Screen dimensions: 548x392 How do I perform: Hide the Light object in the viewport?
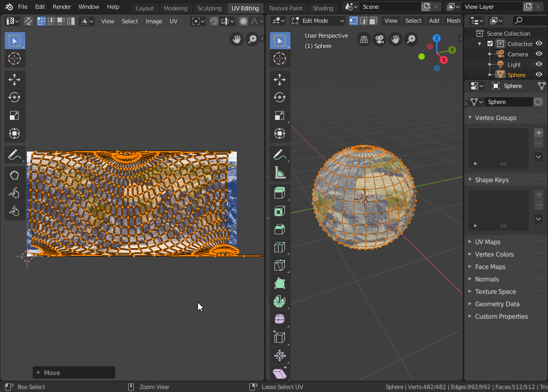(x=539, y=64)
